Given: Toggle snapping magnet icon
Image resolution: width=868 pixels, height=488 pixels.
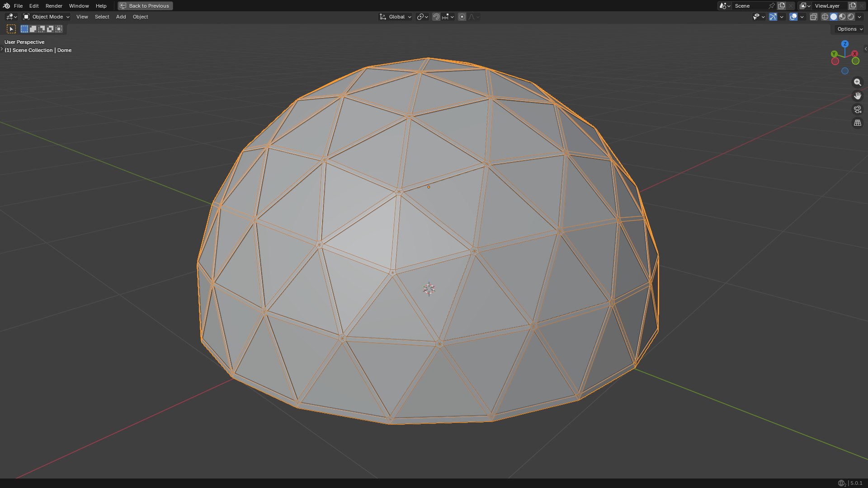Looking at the screenshot, I should click(x=436, y=17).
